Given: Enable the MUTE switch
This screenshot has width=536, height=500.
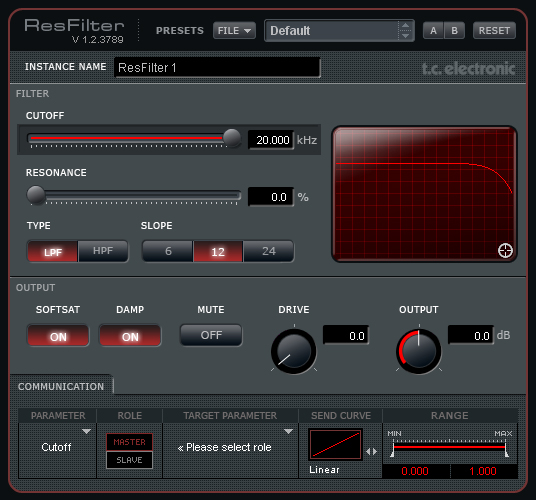Looking at the screenshot, I should pyautogui.click(x=211, y=335).
